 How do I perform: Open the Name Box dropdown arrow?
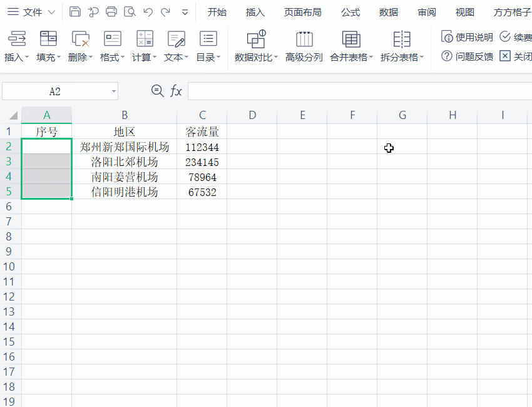[x=114, y=91]
